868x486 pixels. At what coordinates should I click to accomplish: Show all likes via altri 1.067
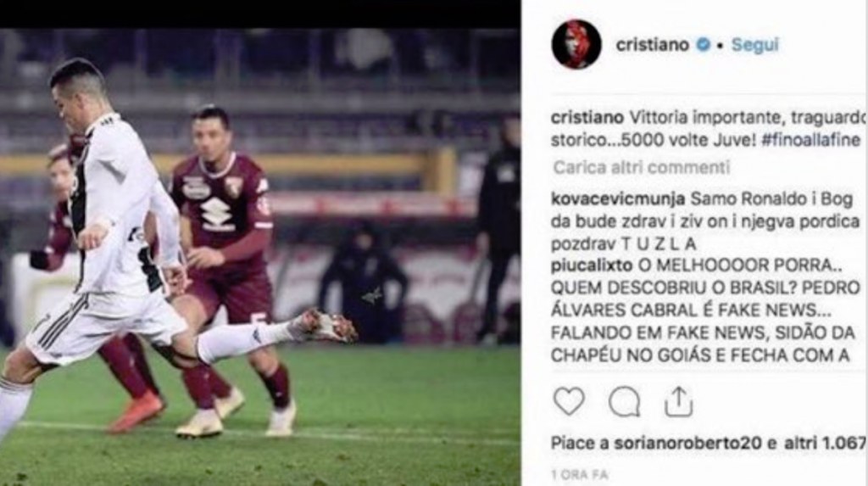(825, 443)
